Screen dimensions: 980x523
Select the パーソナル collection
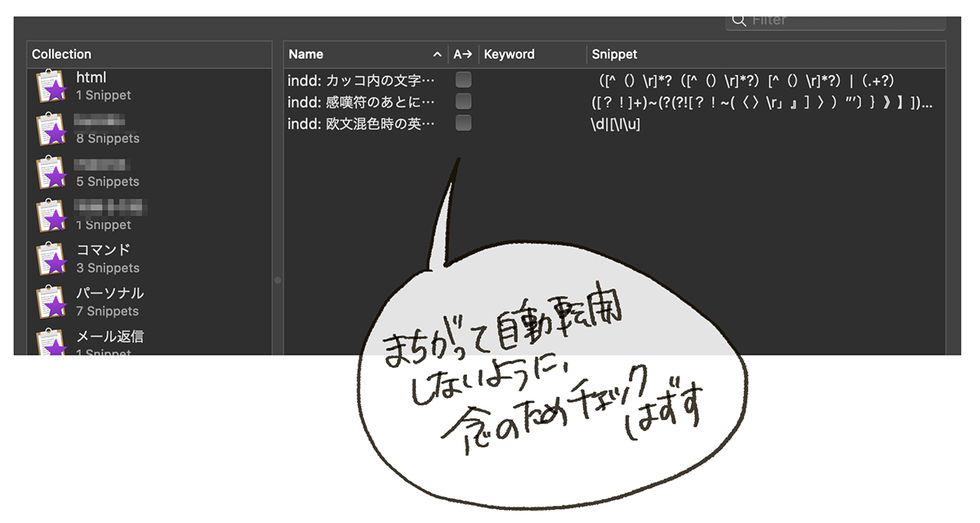pos(149,302)
